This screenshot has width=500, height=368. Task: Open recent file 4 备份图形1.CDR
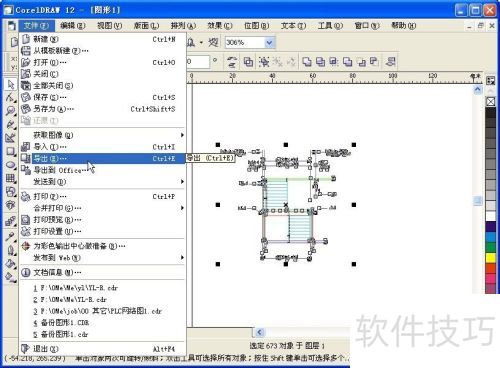point(103,323)
